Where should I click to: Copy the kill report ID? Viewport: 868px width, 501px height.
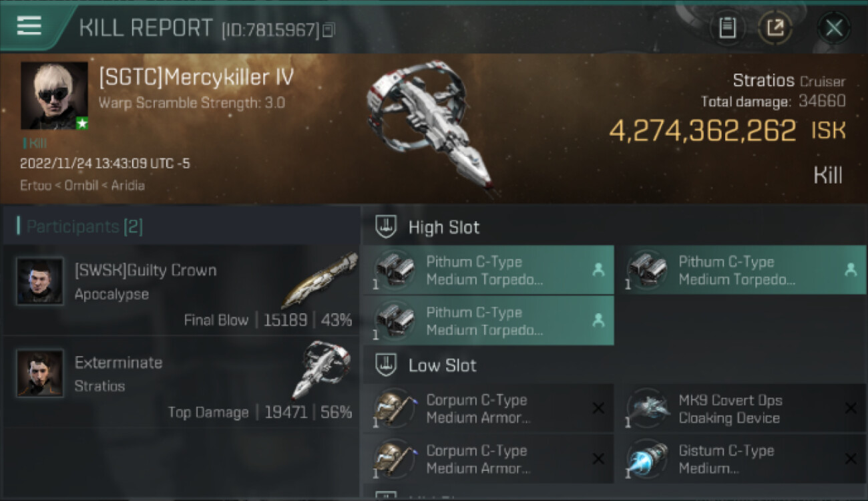point(329,30)
